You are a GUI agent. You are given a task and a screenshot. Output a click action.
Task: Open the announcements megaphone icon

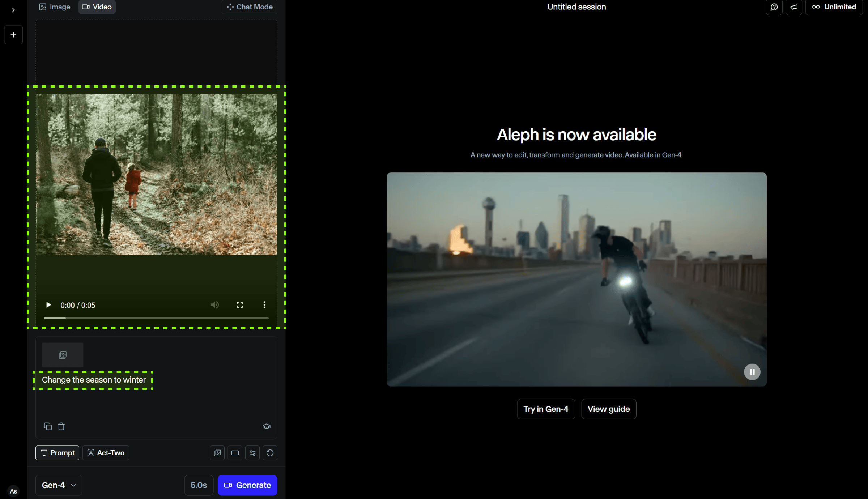tap(794, 7)
